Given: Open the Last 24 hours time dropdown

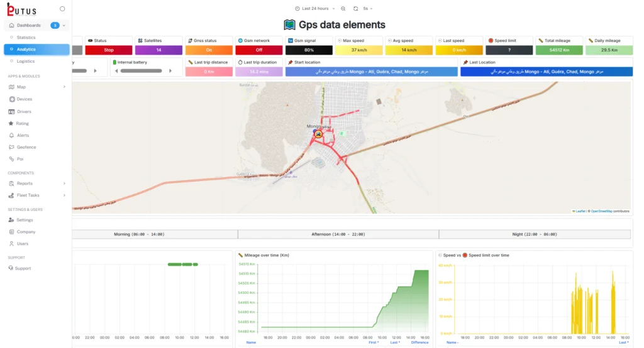Looking at the screenshot, I should pyautogui.click(x=315, y=9).
